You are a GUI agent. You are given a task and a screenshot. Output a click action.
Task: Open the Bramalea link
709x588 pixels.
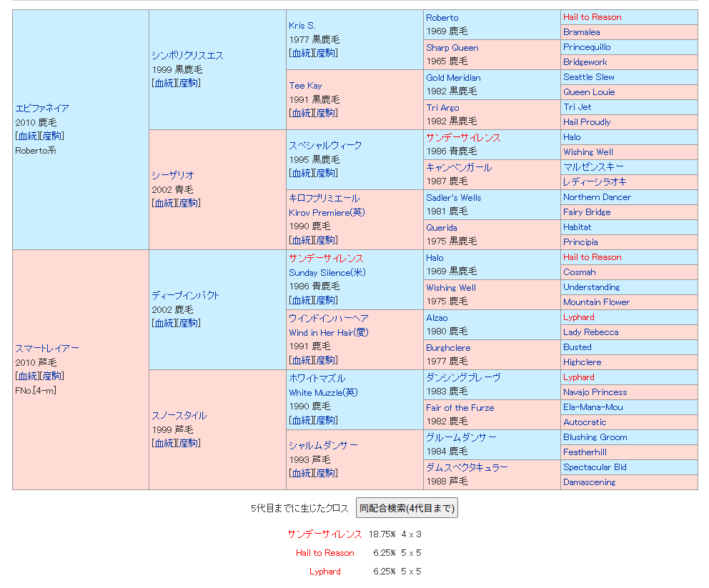coord(582,32)
